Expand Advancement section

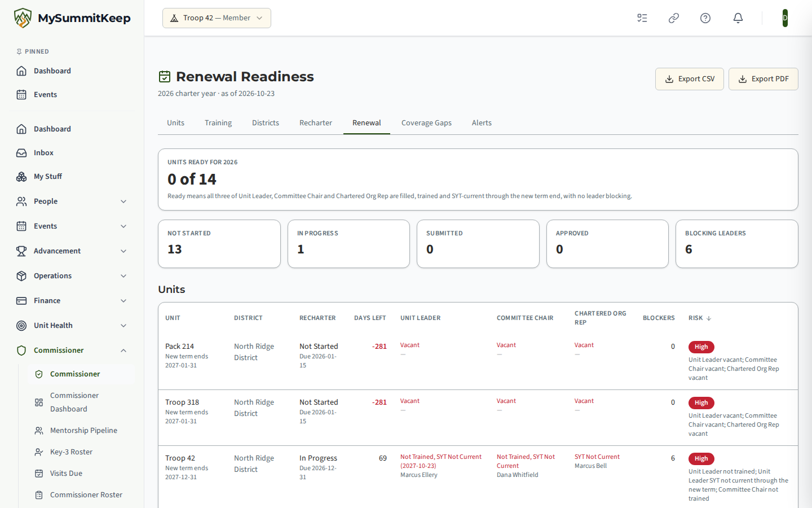click(x=72, y=251)
